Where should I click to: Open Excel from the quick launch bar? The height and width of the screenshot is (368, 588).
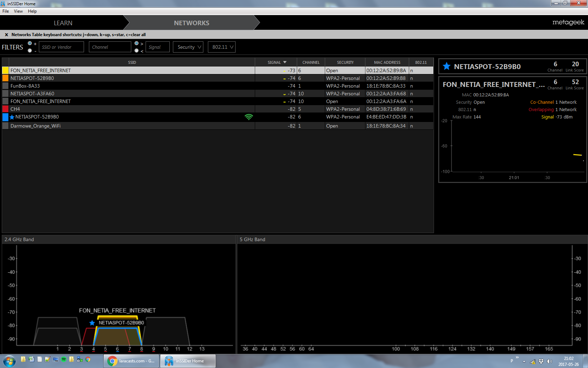click(x=31, y=359)
